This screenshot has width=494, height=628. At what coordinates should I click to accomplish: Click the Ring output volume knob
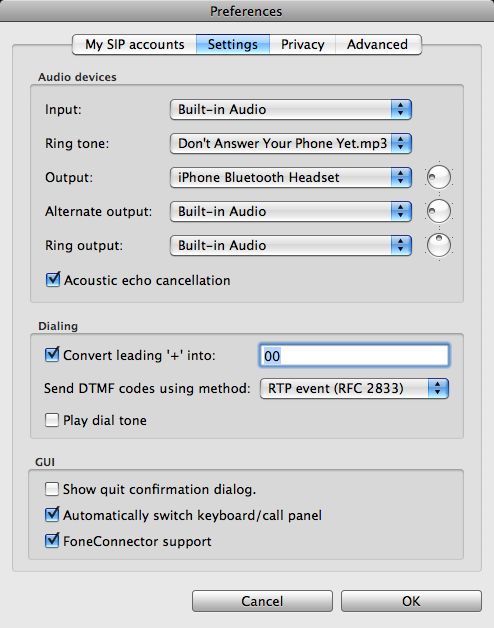[439, 245]
